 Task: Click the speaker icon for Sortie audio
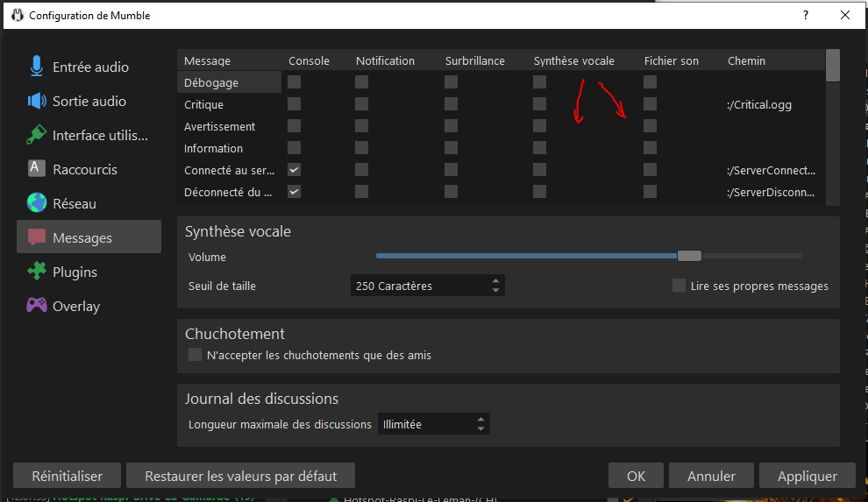tap(37, 101)
